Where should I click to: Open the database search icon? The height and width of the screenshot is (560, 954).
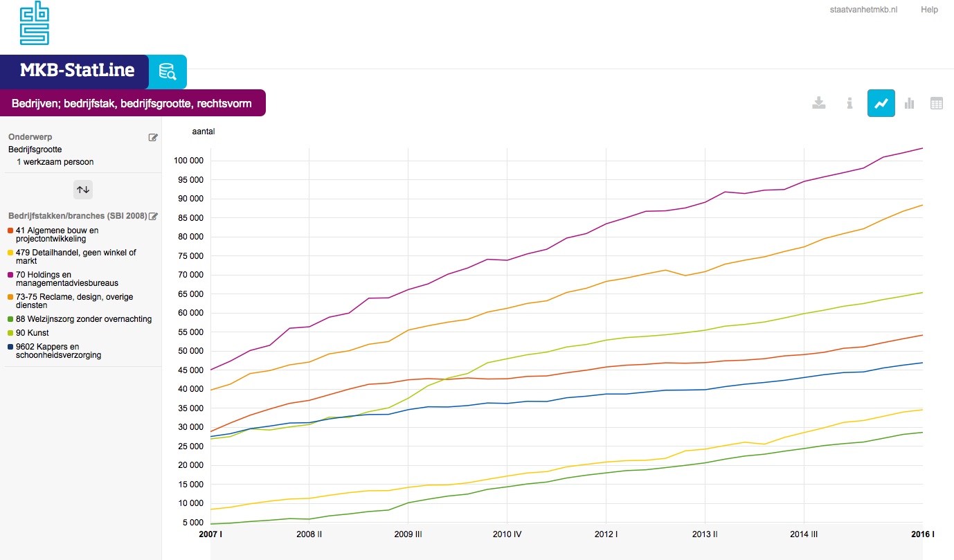point(168,72)
